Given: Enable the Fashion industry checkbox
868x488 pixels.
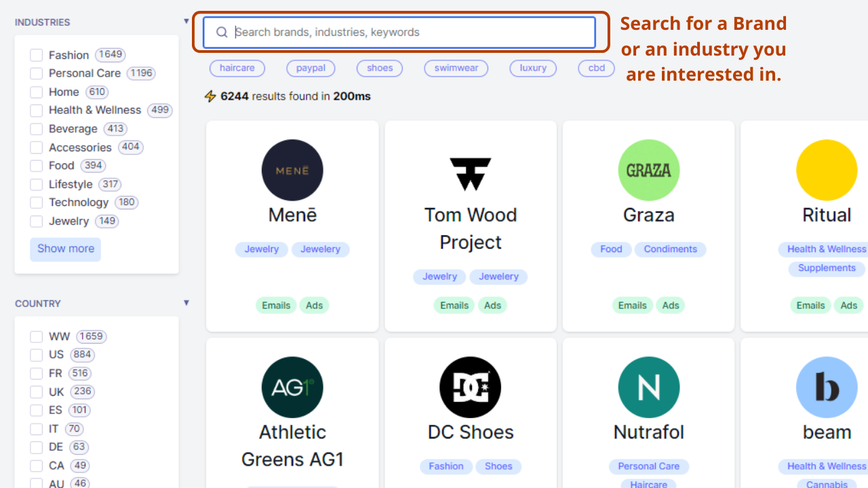Looking at the screenshot, I should [37, 55].
